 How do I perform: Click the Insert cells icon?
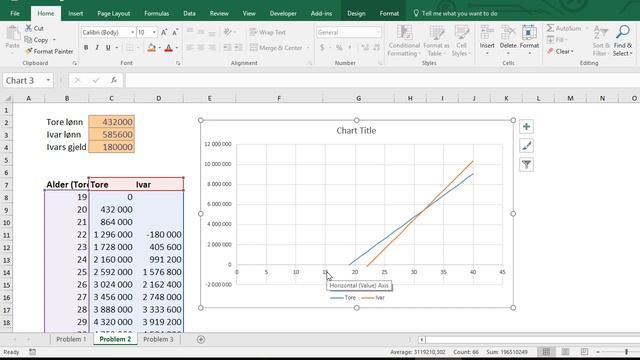(x=487, y=33)
